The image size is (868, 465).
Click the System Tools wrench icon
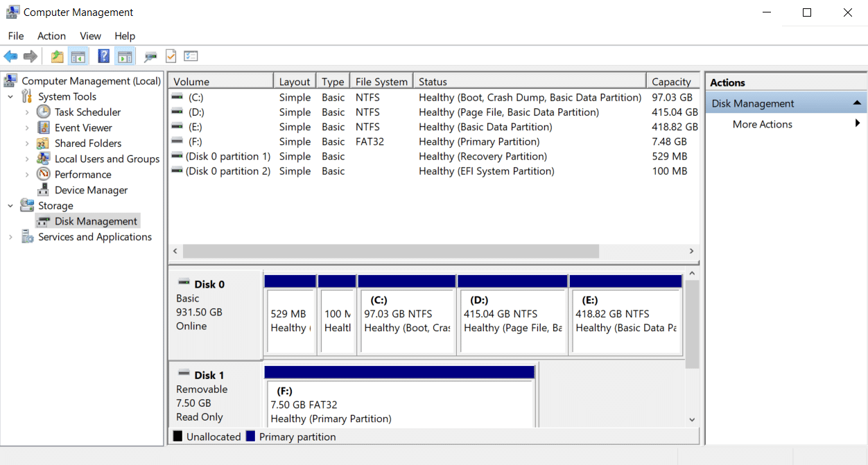pos(27,96)
